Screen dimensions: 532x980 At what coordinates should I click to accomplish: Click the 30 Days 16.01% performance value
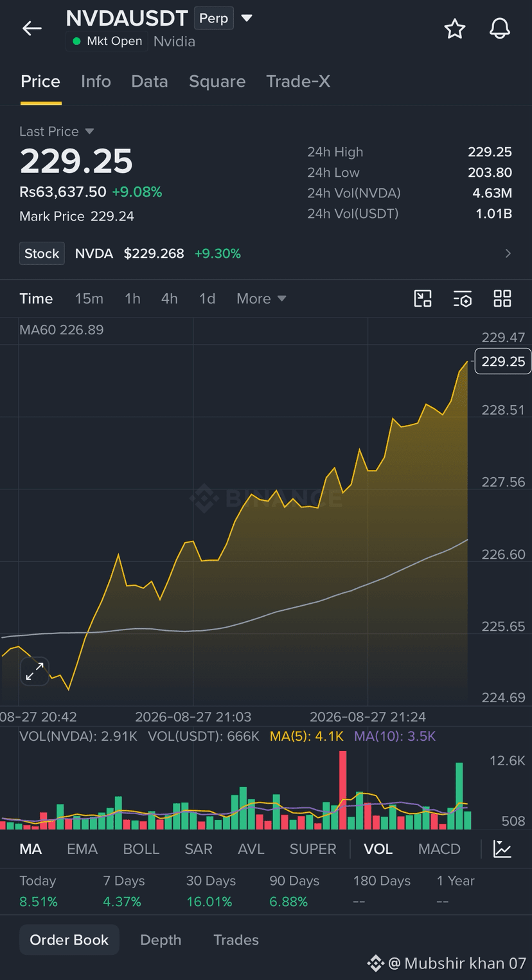tap(209, 902)
